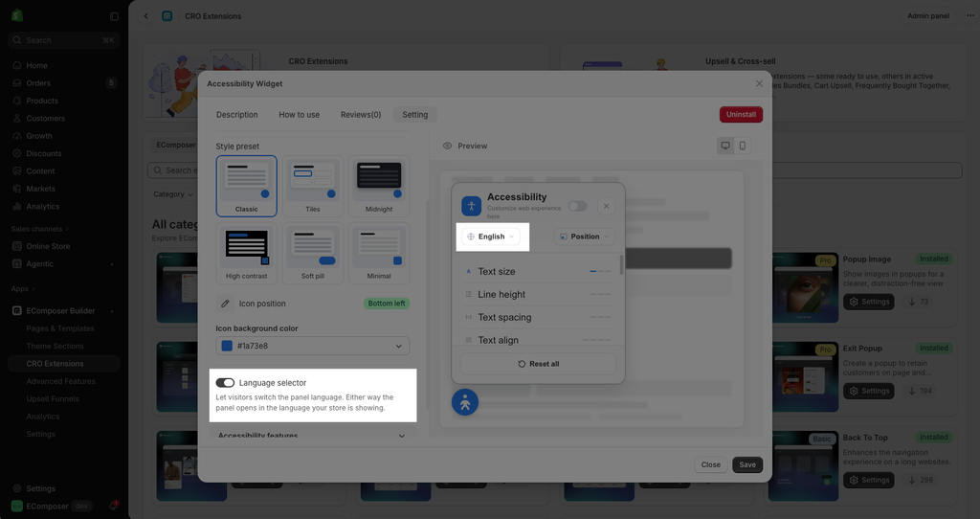Open the Home sidebar icon

(17, 65)
